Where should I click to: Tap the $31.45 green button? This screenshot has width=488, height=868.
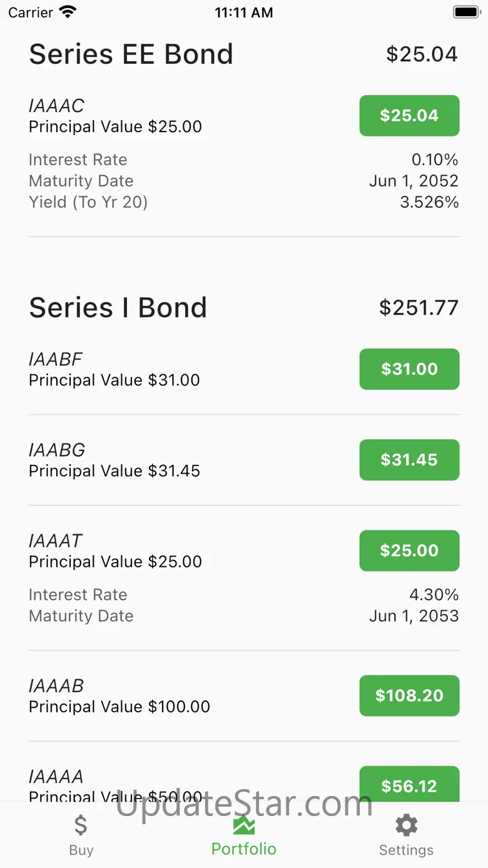409,460
